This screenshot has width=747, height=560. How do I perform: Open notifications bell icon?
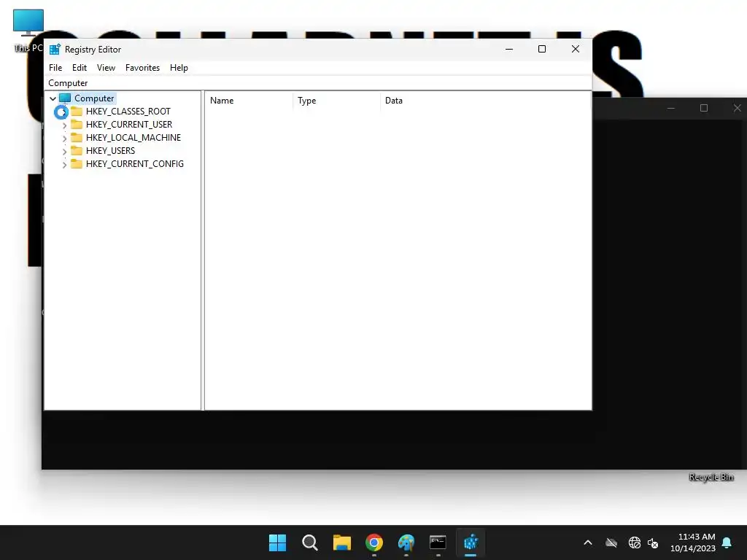[727, 542]
